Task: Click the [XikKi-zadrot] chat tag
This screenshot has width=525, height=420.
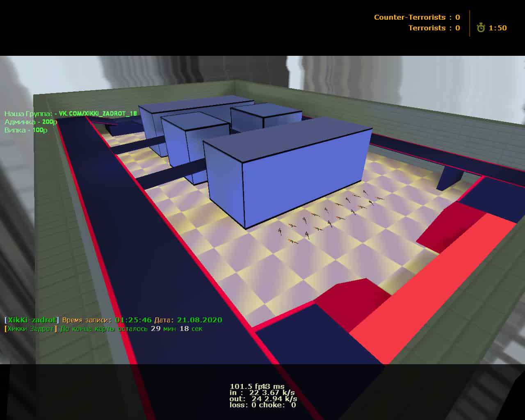Action: (32, 320)
